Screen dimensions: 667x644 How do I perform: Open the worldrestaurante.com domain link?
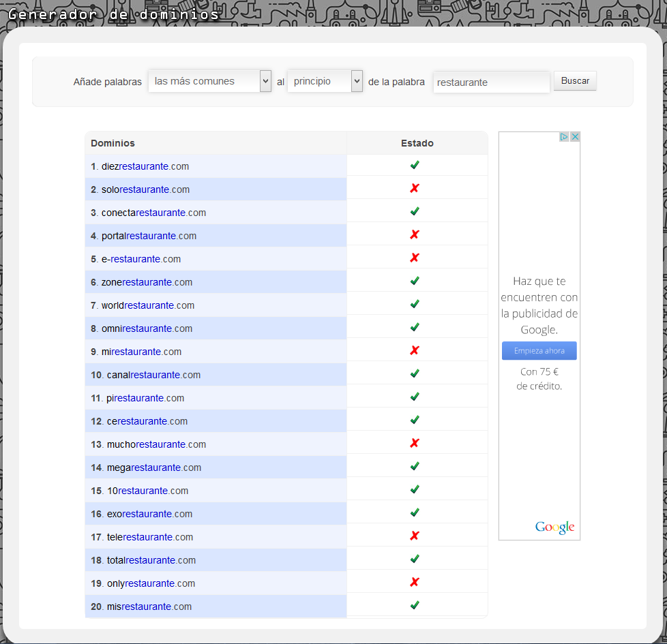pos(148,305)
